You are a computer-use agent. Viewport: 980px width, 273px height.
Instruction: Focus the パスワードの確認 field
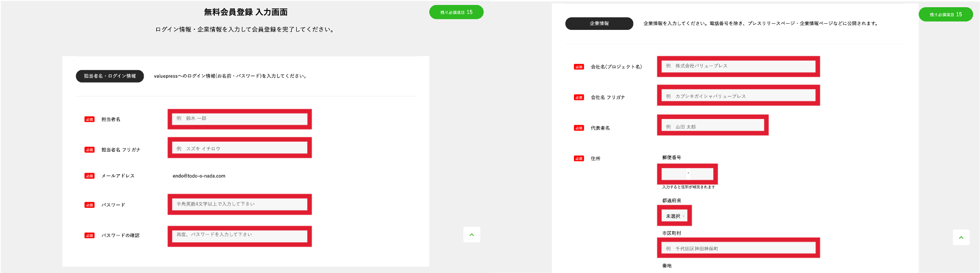[239, 235]
